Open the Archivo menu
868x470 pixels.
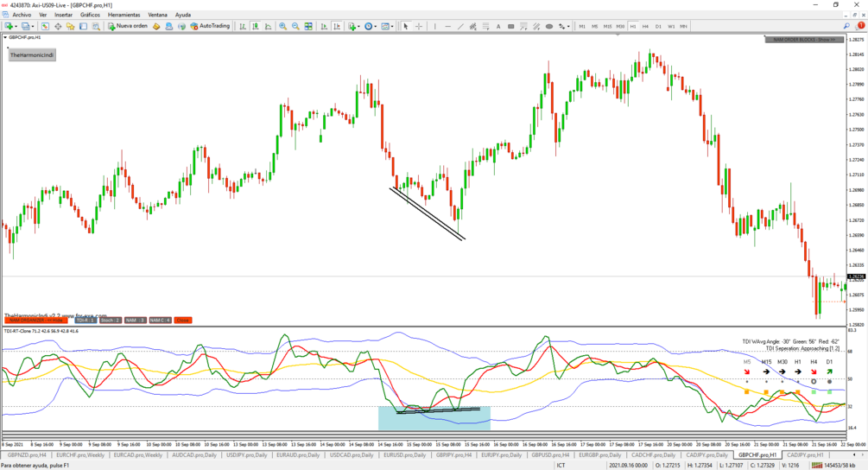[x=22, y=15]
